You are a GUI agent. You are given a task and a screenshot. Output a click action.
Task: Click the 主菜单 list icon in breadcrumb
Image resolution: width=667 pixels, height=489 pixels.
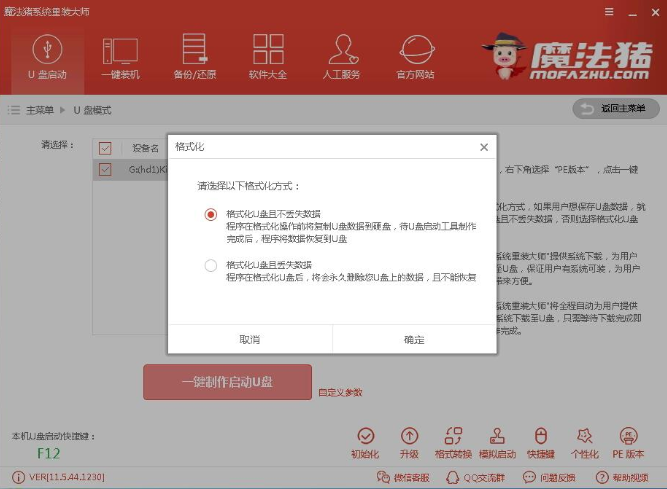tap(14, 111)
